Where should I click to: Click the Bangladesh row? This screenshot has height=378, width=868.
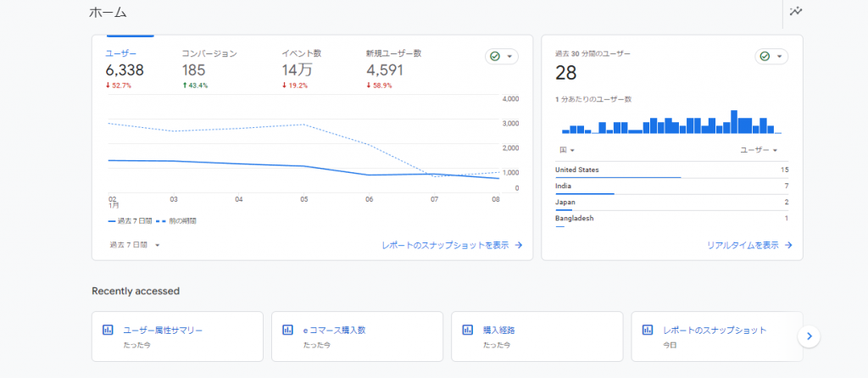pyautogui.click(x=672, y=220)
